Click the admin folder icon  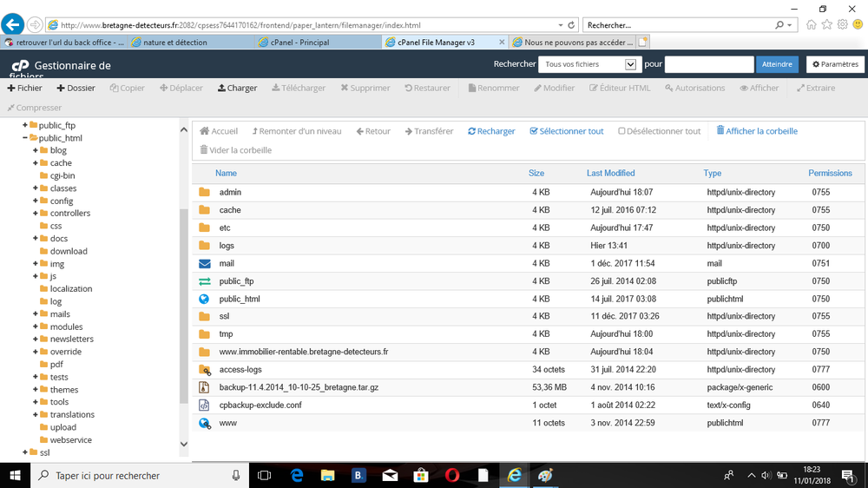pyautogui.click(x=204, y=192)
